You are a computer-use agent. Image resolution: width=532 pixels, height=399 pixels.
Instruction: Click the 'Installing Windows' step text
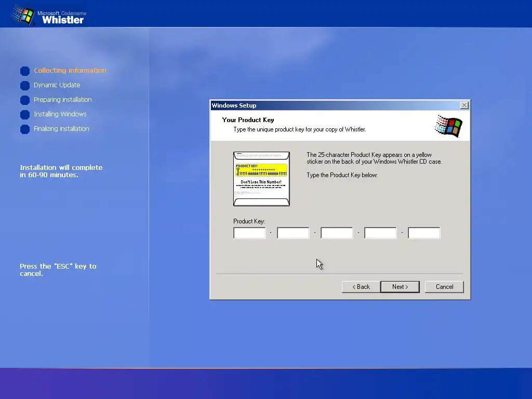tap(60, 114)
